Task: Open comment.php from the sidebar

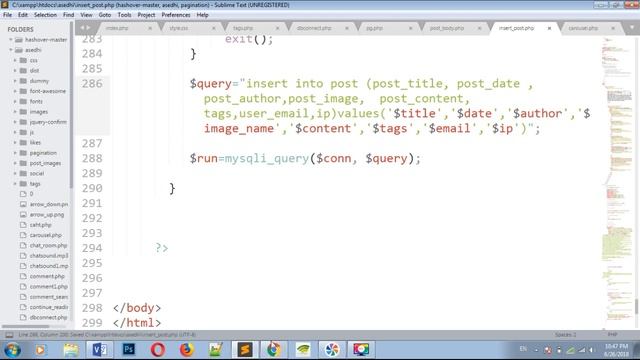Action: pyautogui.click(x=47, y=276)
